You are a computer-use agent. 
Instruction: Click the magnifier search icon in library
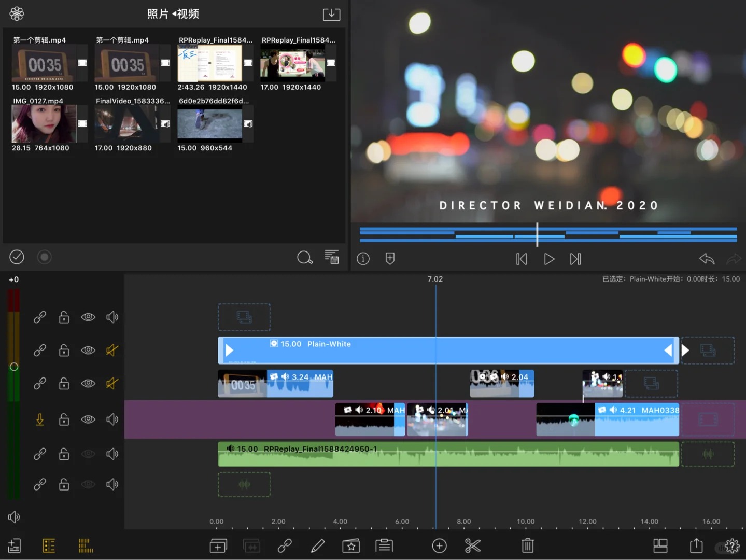click(304, 257)
